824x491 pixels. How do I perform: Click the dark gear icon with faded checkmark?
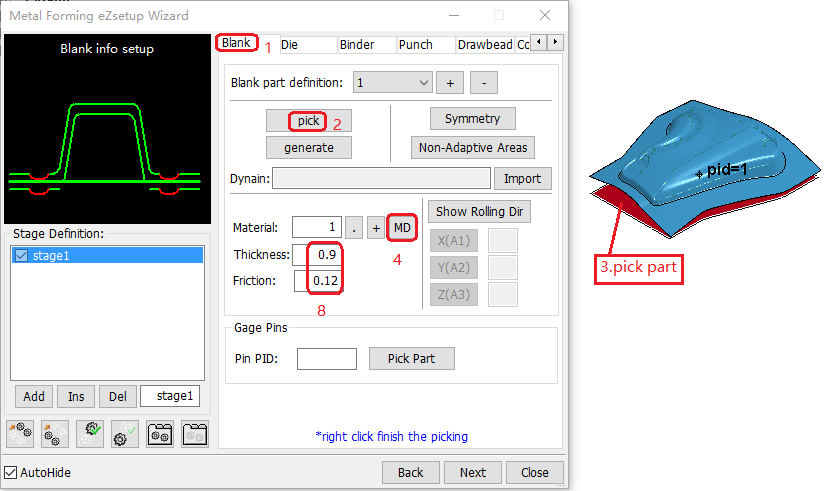click(125, 434)
